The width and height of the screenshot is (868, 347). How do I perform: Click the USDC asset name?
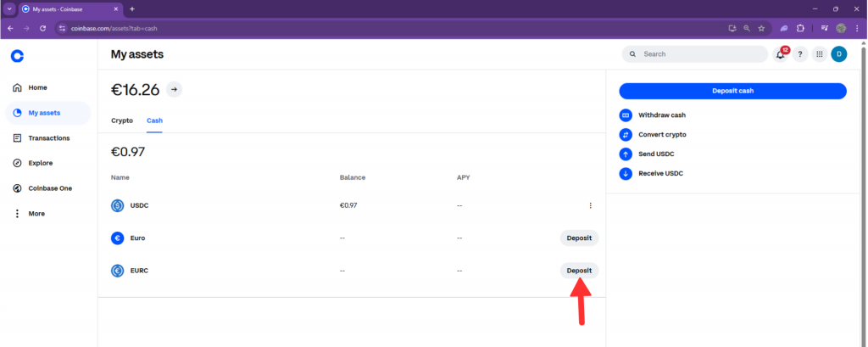click(x=140, y=205)
